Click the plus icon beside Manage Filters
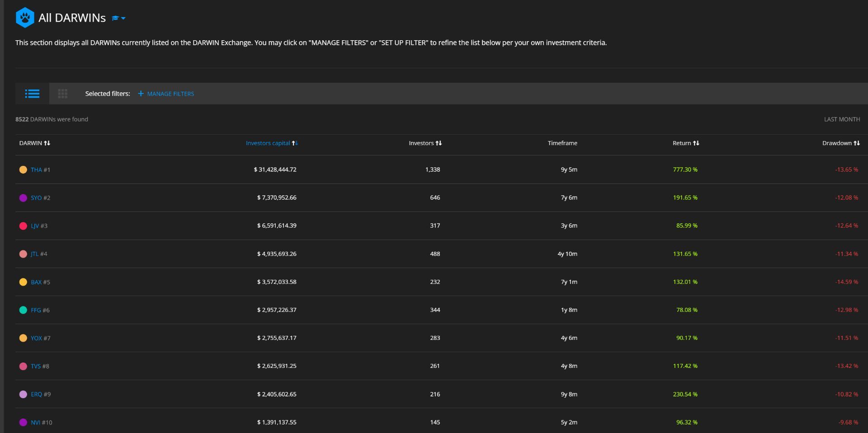This screenshot has height=433, width=868. pos(141,94)
